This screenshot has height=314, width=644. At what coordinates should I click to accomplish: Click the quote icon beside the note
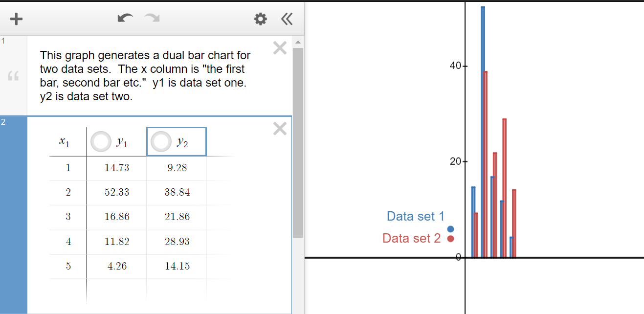pyautogui.click(x=13, y=76)
